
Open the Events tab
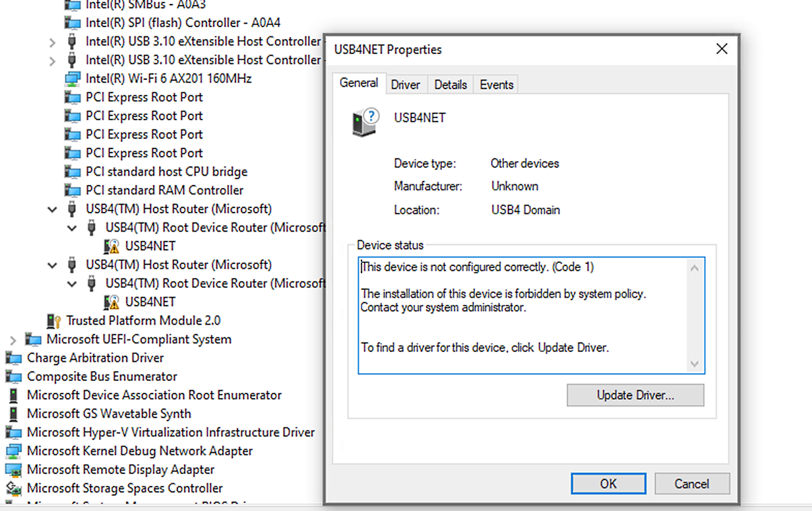click(x=496, y=85)
